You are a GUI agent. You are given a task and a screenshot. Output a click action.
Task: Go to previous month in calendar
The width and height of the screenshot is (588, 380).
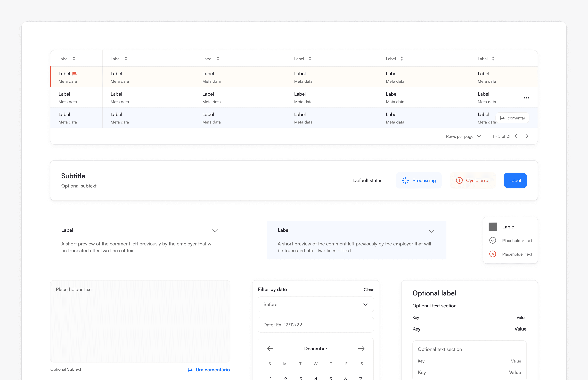270,348
